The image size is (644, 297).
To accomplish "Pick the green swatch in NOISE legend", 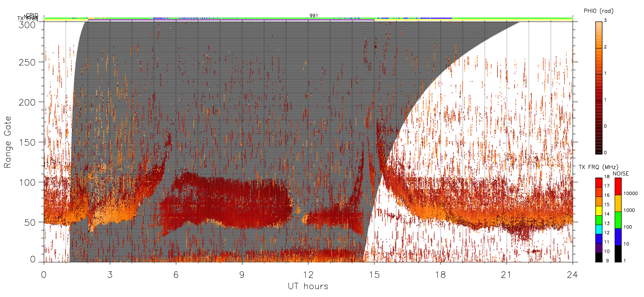I will click(618, 220).
